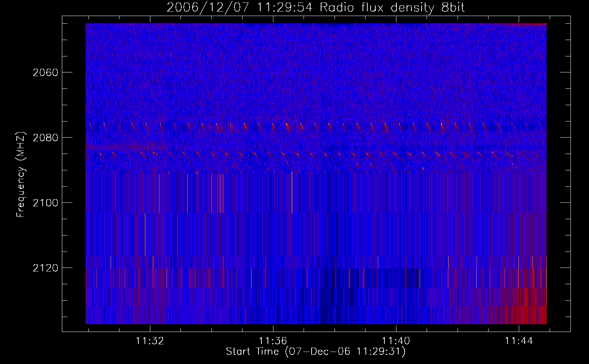Click the 'Start Time (07-Dec-06 11:29:31)' x-axis label
This screenshot has height=364, width=589.
[316, 352]
